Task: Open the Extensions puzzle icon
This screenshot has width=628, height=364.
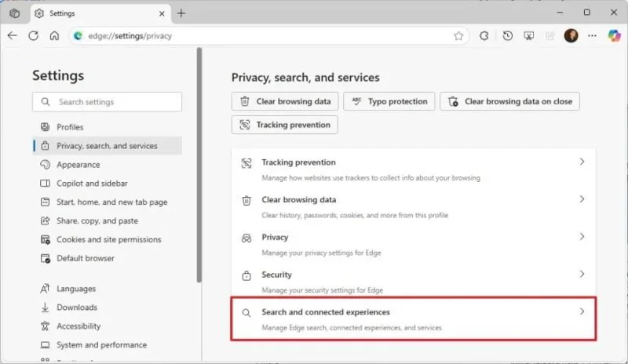Action: click(x=484, y=35)
